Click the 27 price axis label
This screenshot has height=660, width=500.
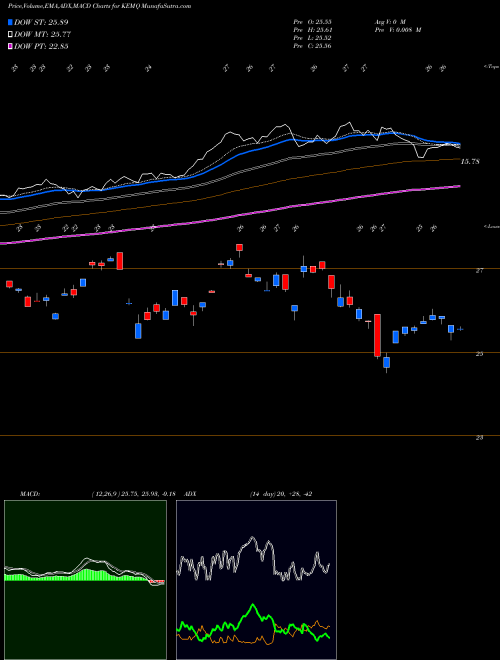click(x=479, y=271)
